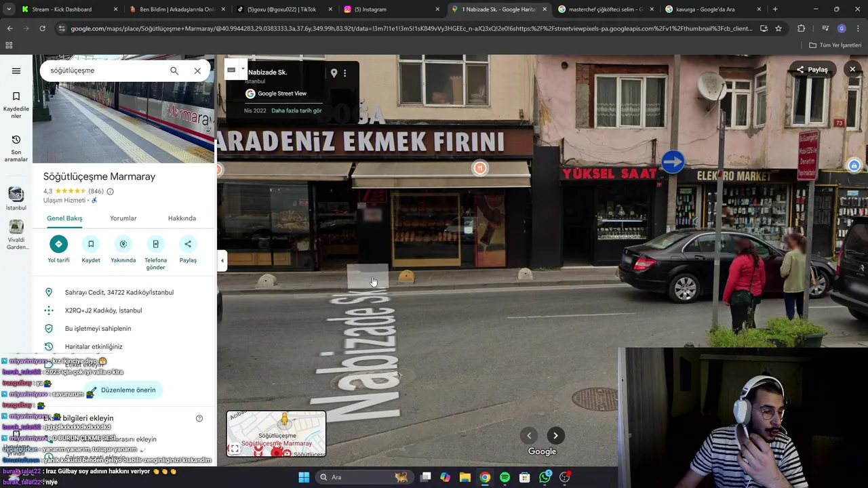The image size is (868, 488).
Task: Clear the söğütlüçeşme search text
Action: click(x=197, y=70)
